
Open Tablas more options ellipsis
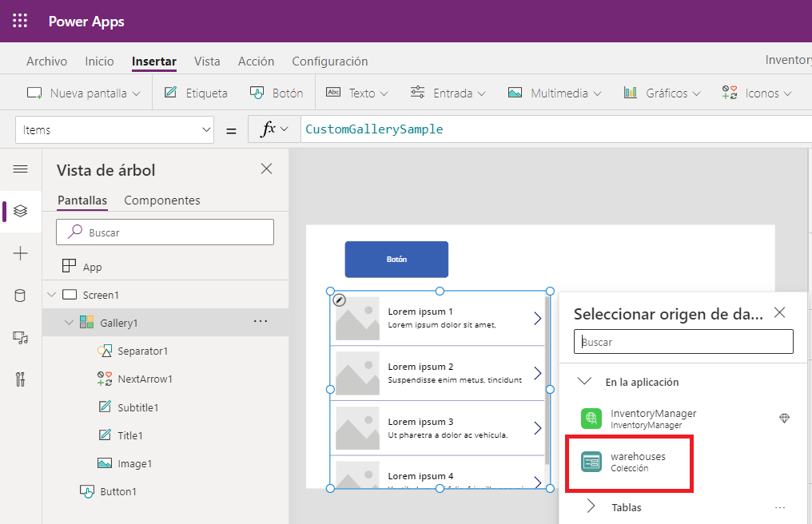tap(780, 507)
